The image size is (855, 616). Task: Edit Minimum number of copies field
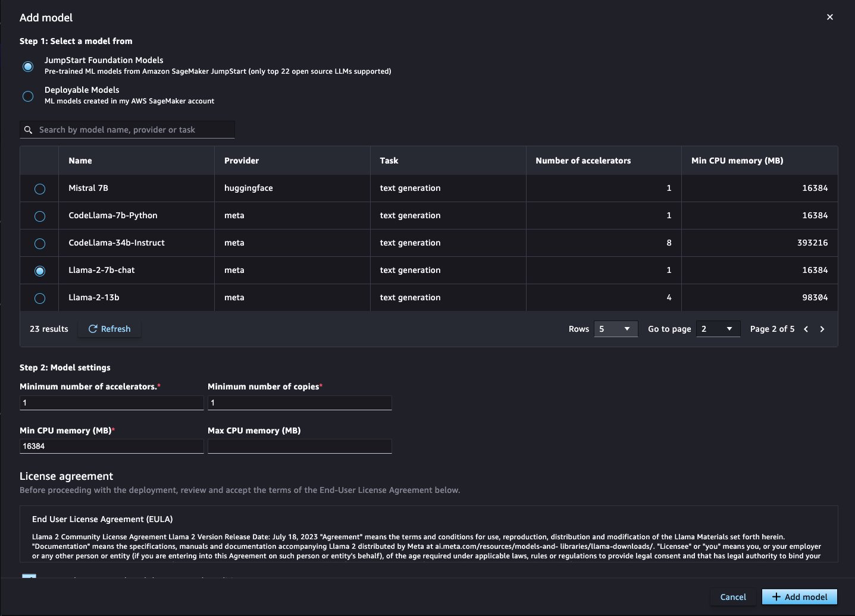point(300,403)
